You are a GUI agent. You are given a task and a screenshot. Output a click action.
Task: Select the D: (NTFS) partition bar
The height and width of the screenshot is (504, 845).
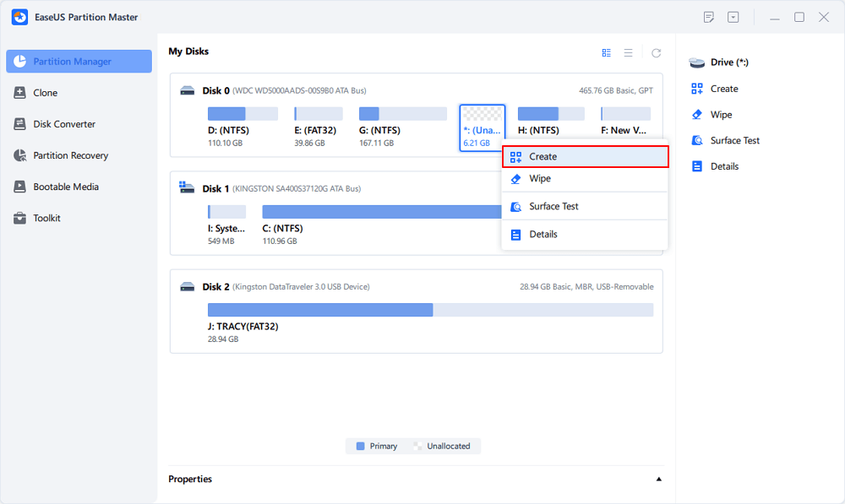point(243,114)
